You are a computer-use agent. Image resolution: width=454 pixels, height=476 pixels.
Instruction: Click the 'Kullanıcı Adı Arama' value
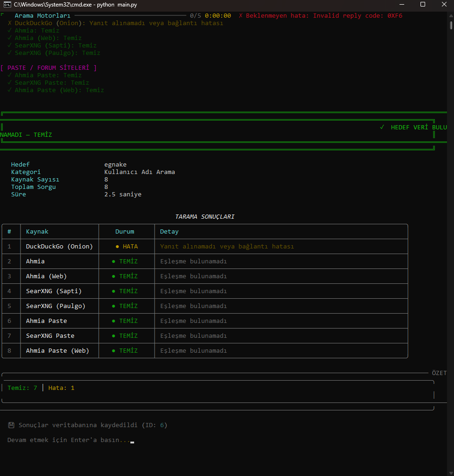(140, 172)
